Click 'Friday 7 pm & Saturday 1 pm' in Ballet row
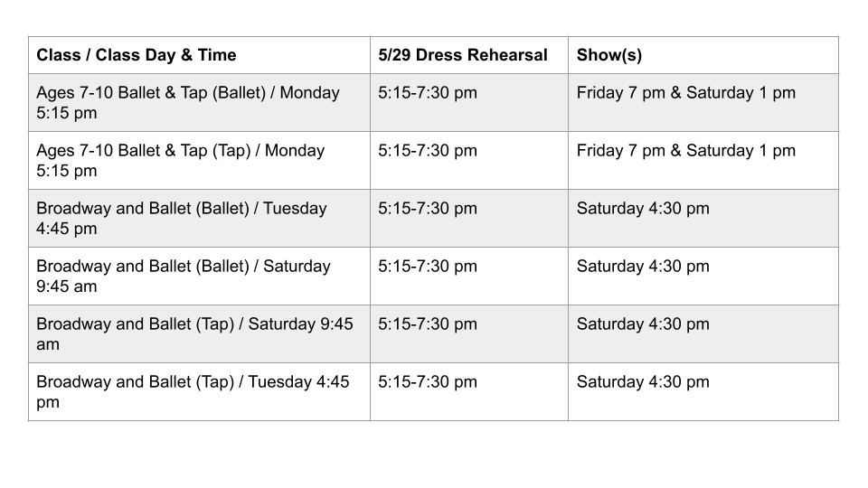 pos(686,92)
